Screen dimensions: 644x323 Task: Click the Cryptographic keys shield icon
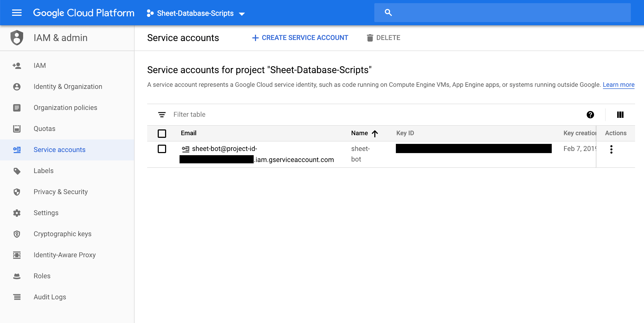tap(17, 234)
